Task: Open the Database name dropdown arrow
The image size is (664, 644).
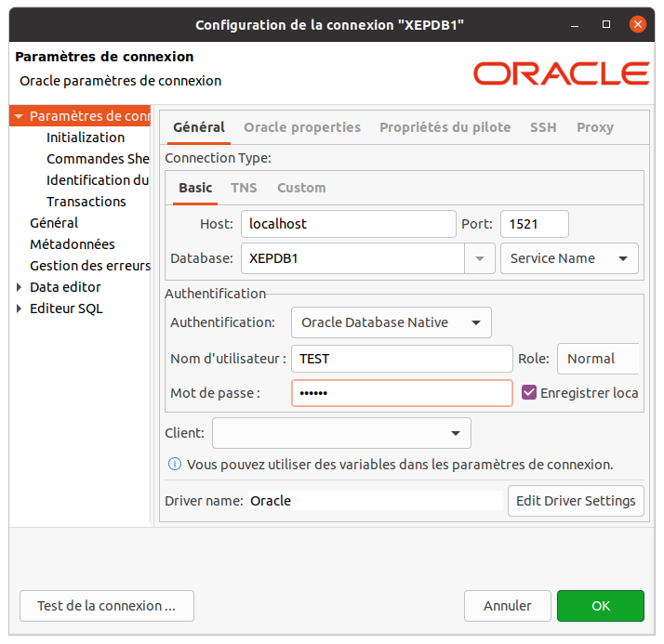Action: coord(480,258)
